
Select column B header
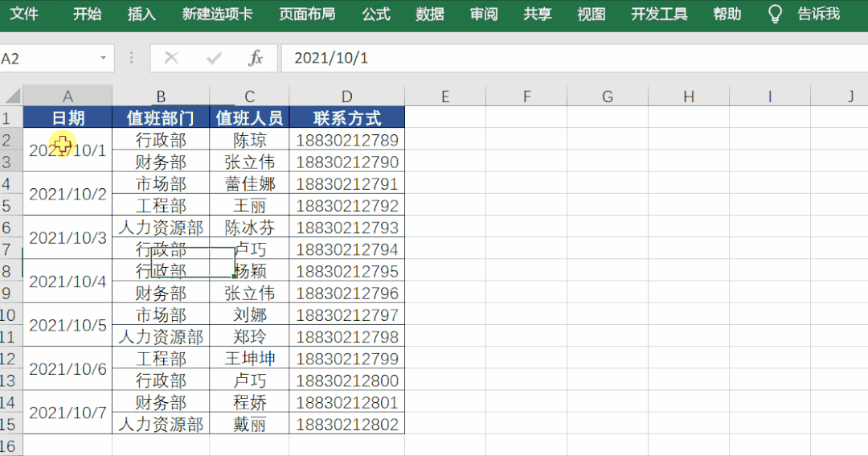point(161,96)
